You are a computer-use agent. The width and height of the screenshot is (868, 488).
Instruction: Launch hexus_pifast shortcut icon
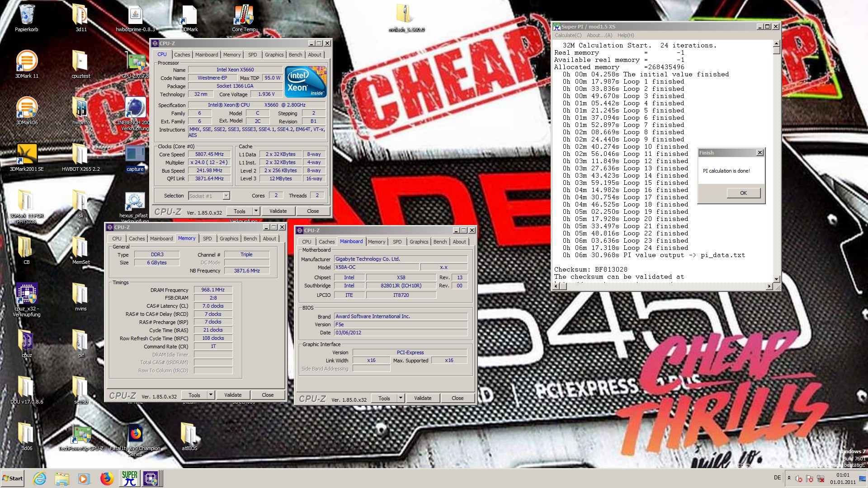coord(134,206)
